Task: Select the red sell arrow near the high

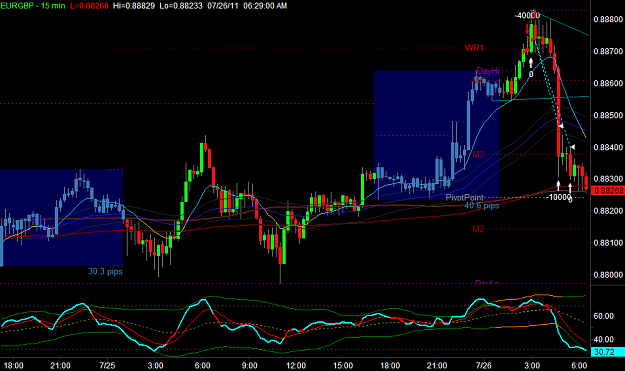Action: [x=527, y=29]
